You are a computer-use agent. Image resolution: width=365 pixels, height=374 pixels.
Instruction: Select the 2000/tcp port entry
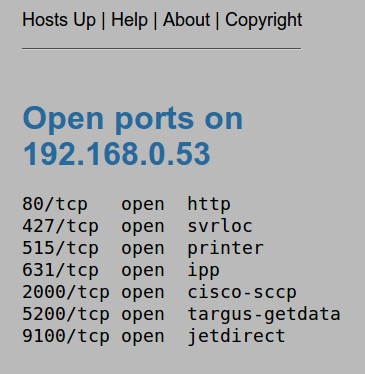66,292
